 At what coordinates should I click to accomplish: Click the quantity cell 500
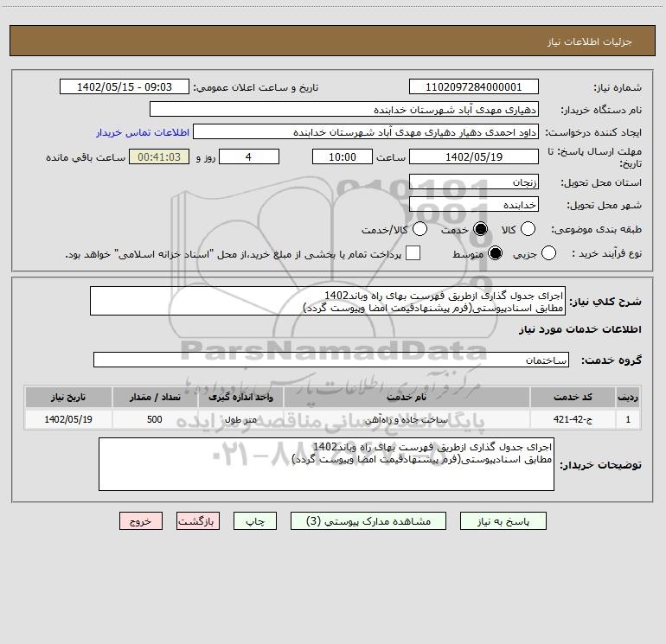[x=155, y=419]
